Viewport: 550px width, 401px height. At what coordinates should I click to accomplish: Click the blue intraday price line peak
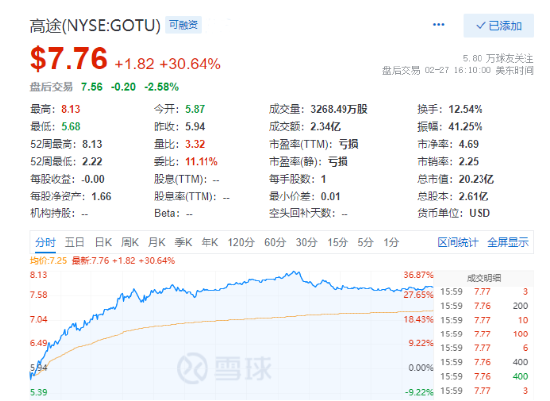click(x=295, y=272)
